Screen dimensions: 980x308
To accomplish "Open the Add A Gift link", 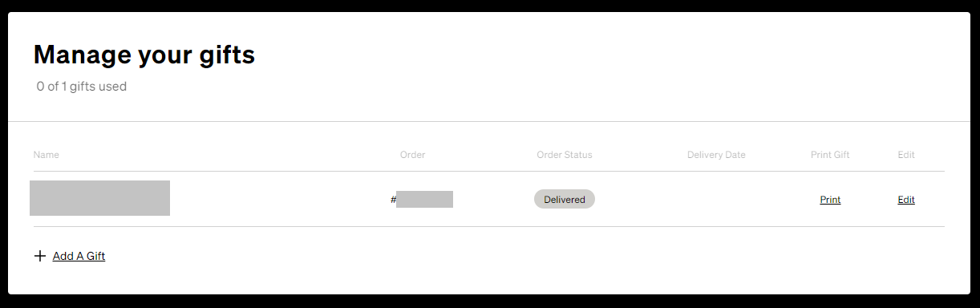I will pyautogui.click(x=79, y=257).
